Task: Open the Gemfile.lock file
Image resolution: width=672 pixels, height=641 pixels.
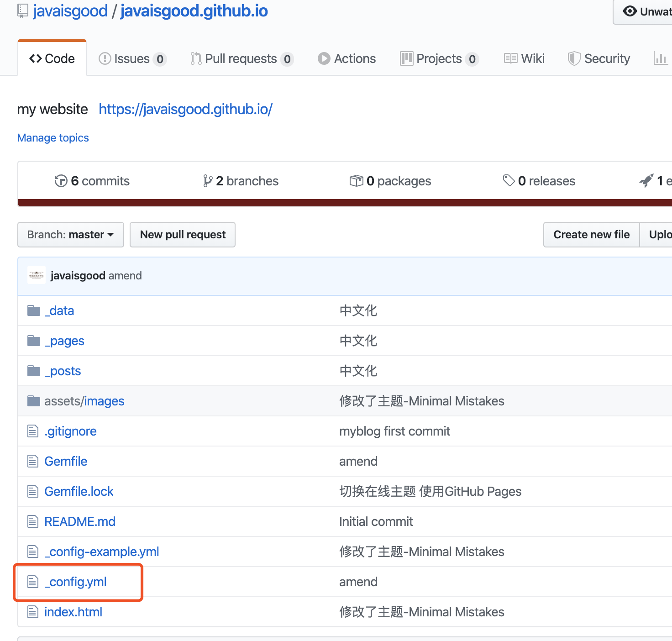Action: pos(79,492)
